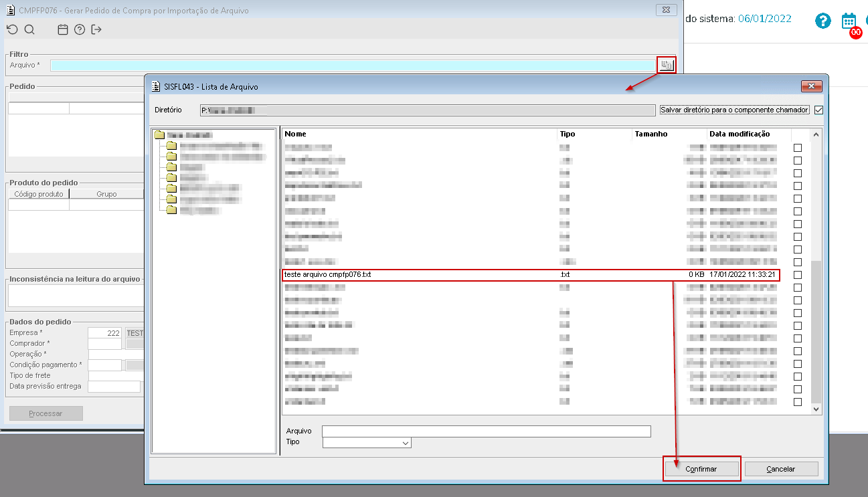Check 'Salvar diretório para o componente chamador' box
The height and width of the screenshot is (497, 868).
pyautogui.click(x=818, y=110)
